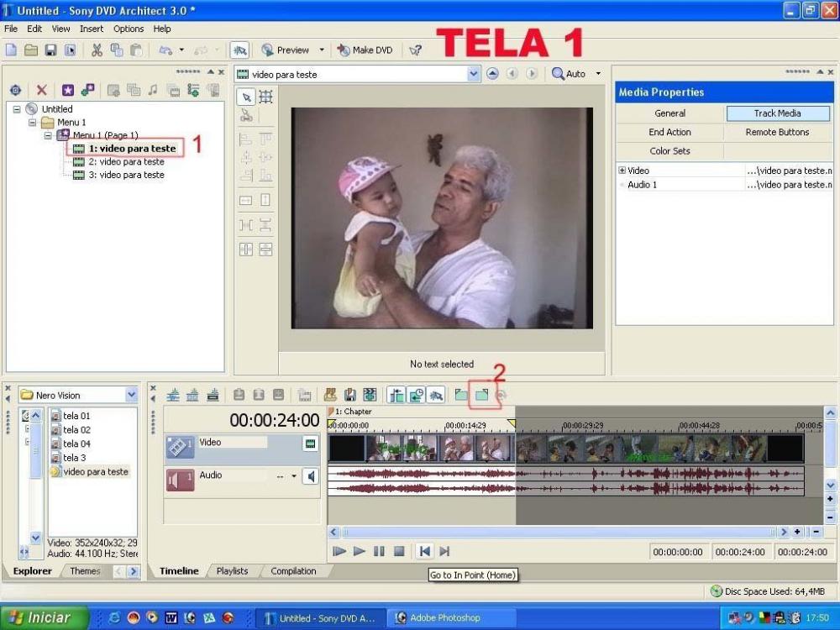Click the End Action button in Media Properties

pos(669,132)
